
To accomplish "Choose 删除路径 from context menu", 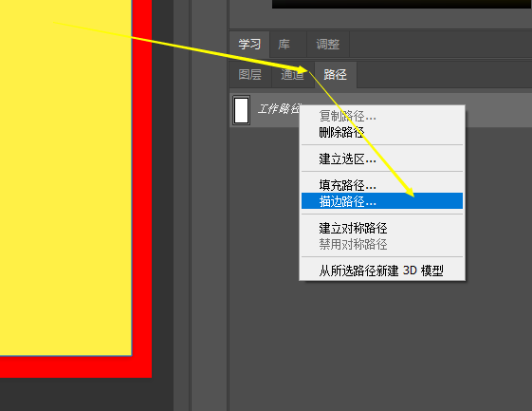I will pyautogui.click(x=382, y=132).
